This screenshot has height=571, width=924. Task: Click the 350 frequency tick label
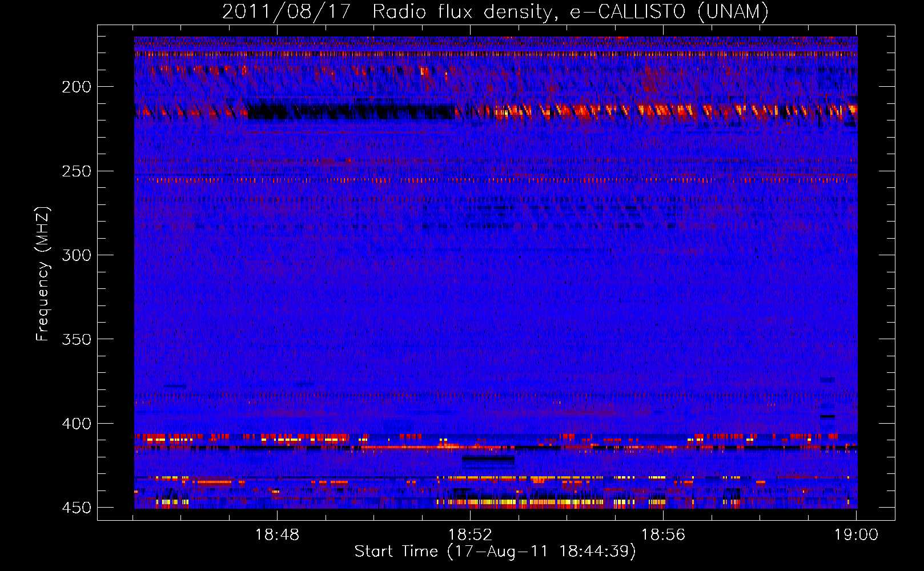(x=77, y=339)
